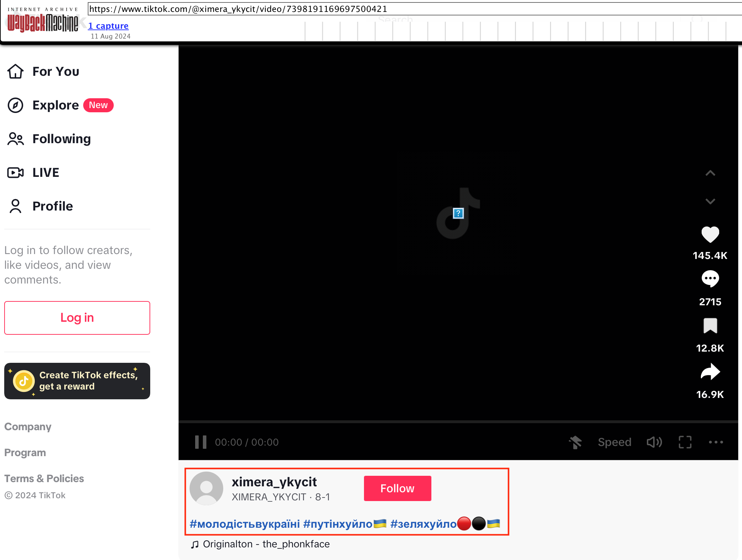Open the LIVE section
Image resolution: width=742 pixels, height=560 pixels.
tap(46, 173)
